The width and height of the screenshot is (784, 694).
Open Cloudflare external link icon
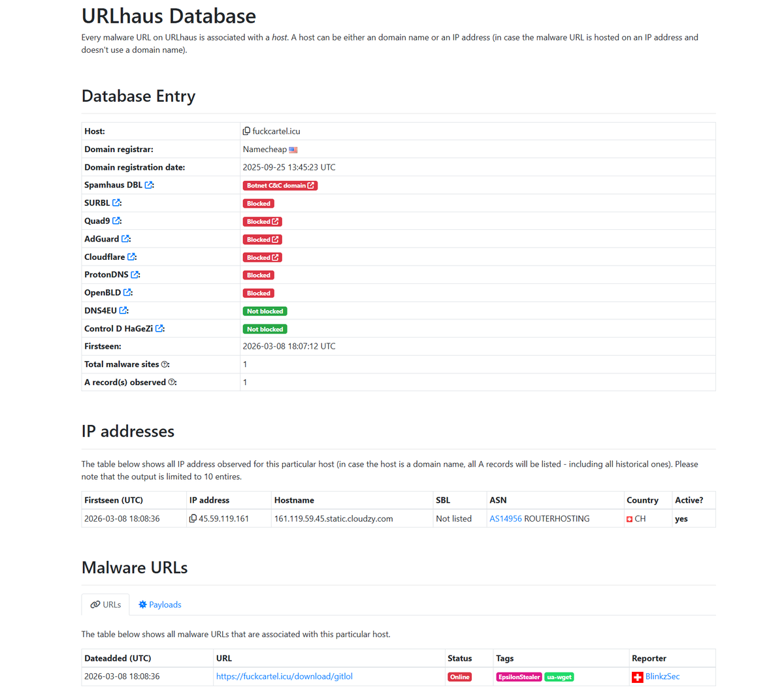point(131,257)
